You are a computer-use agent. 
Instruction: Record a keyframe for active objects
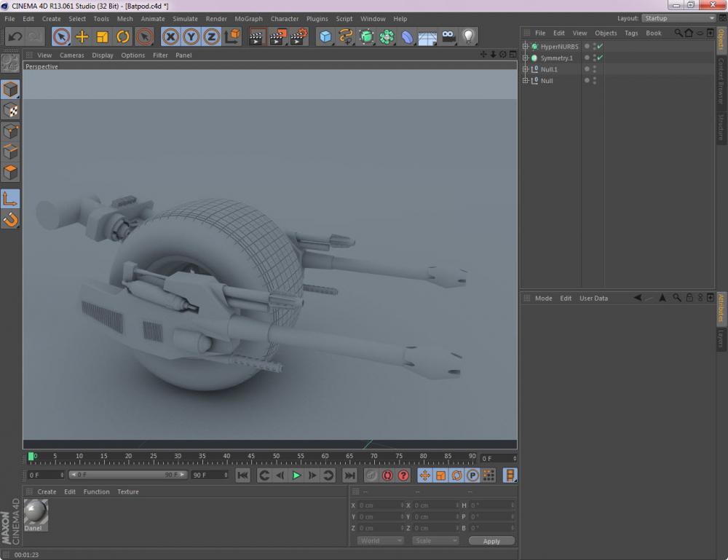coord(371,475)
